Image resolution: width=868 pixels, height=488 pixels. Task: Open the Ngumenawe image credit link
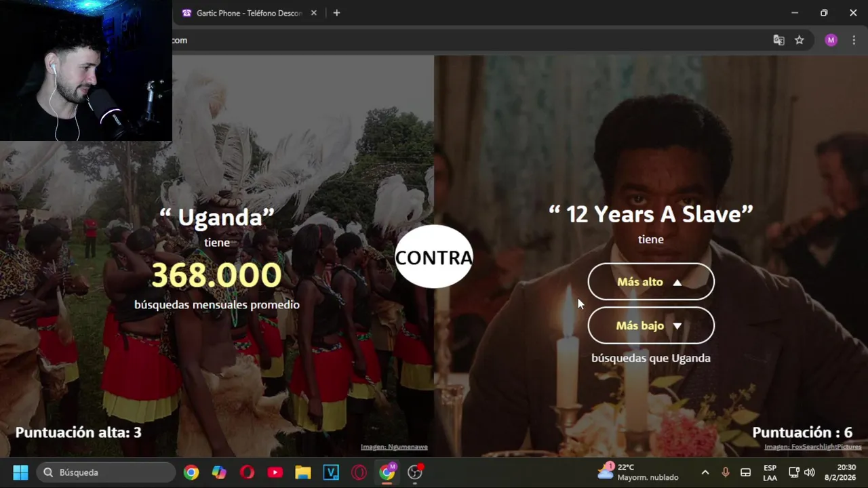pyautogui.click(x=394, y=447)
